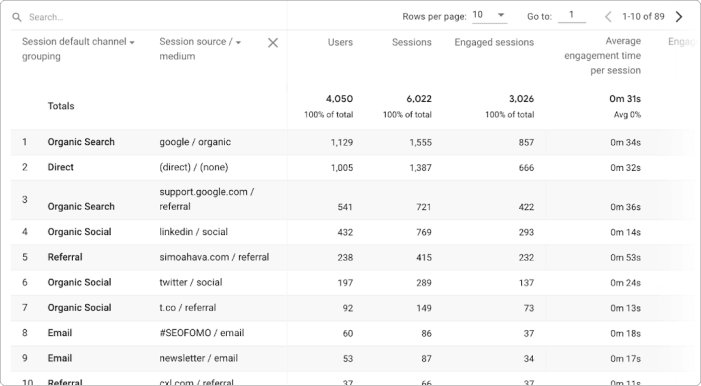Open the Rows per page dropdown
701x386 pixels.
tap(489, 15)
